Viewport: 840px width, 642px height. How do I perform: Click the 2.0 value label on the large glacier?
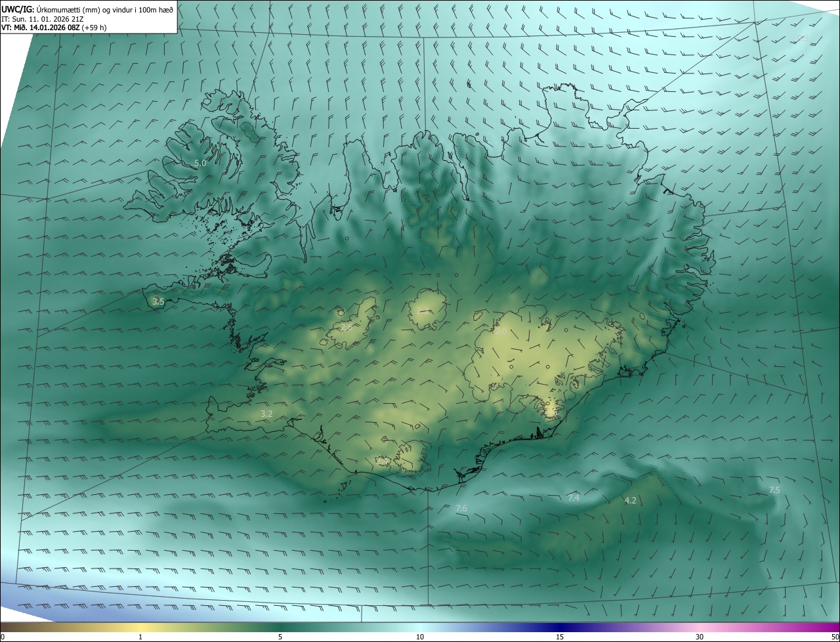tap(501, 332)
